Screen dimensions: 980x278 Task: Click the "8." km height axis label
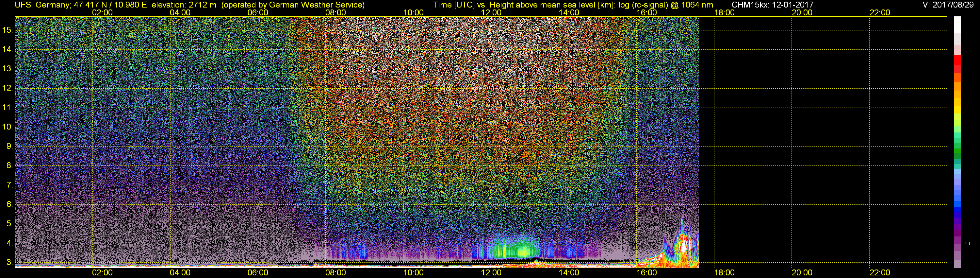click(9, 166)
